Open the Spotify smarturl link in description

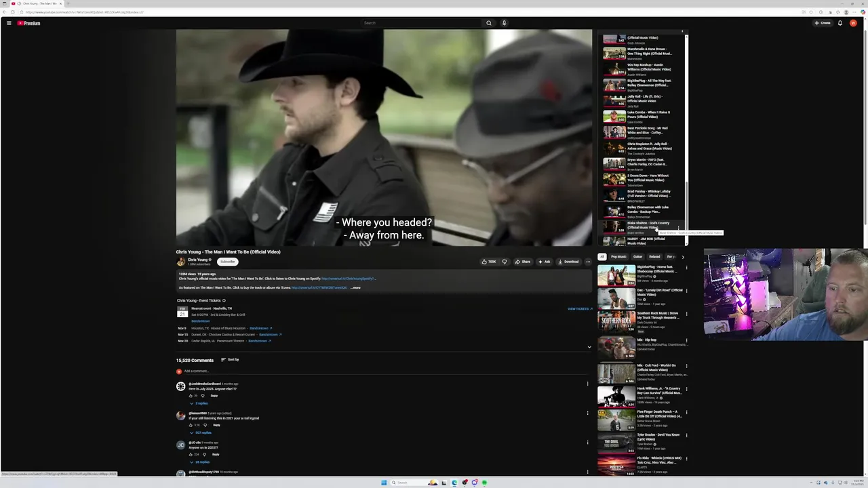(x=348, y=279)
